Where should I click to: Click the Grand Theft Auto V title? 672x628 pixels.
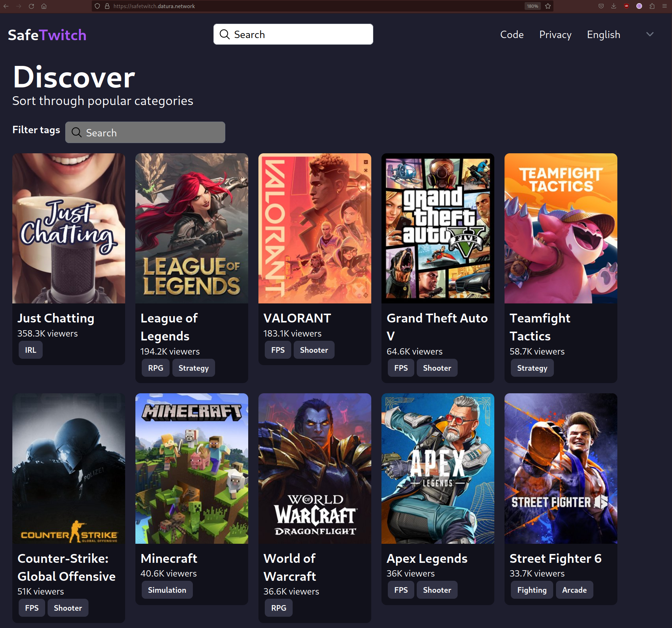[x=437, y=327]
